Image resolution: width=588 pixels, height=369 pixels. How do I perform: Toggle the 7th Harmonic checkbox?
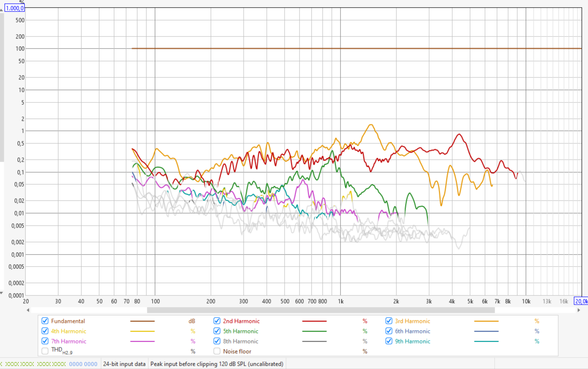coord(45,341)
